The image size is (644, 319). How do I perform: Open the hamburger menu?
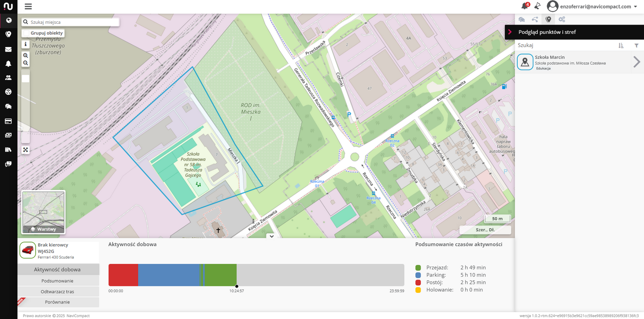click(x=28, y=6)
